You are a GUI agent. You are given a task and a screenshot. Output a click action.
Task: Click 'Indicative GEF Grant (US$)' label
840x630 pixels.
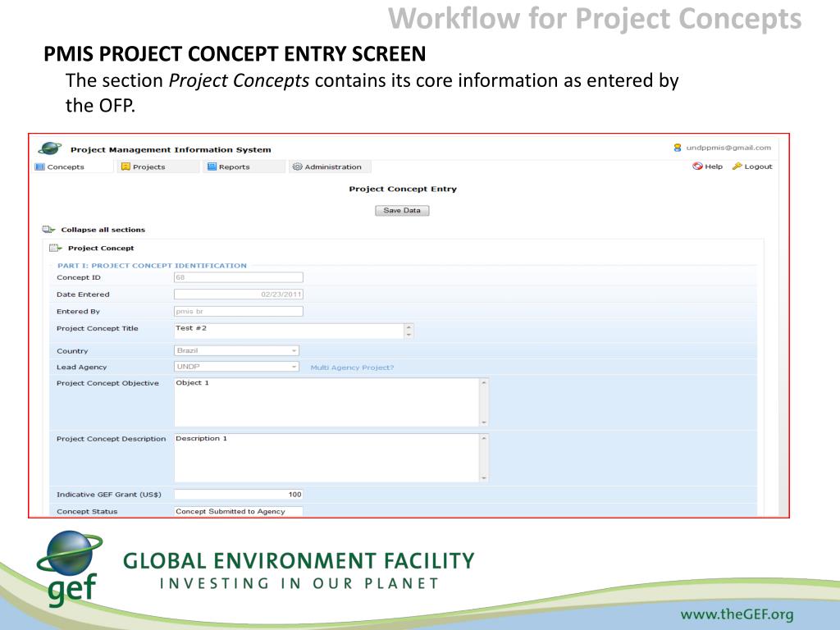(109, 495)
